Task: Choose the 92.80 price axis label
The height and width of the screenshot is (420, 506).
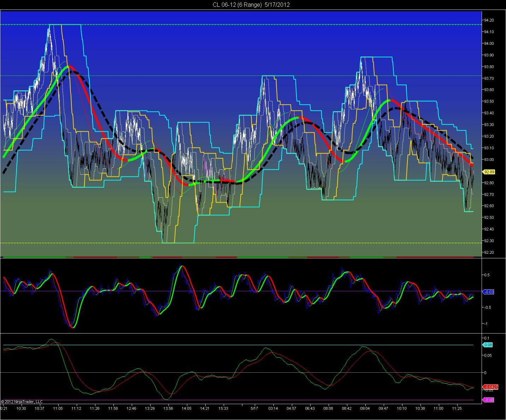Action: (x=489, y=183)
